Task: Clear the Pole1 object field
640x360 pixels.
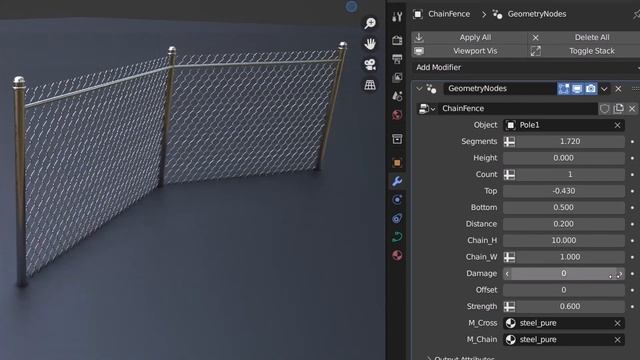Action: [617, 125]
